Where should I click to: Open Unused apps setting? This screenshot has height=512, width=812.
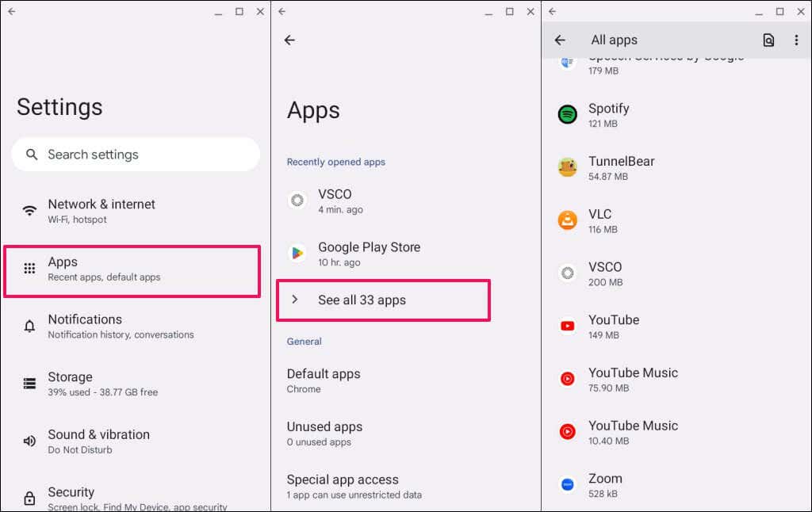pyautogui.click(x=405, y=434)
